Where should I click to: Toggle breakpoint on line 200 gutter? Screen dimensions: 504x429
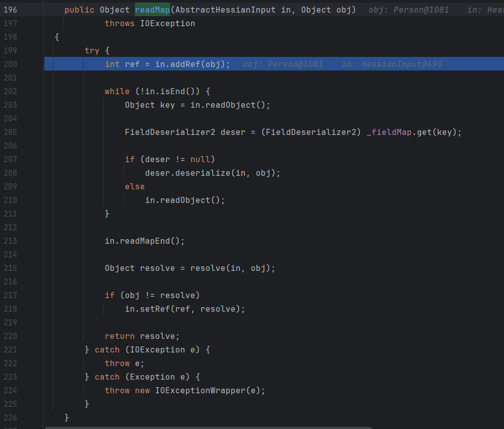tap(10, 64)
